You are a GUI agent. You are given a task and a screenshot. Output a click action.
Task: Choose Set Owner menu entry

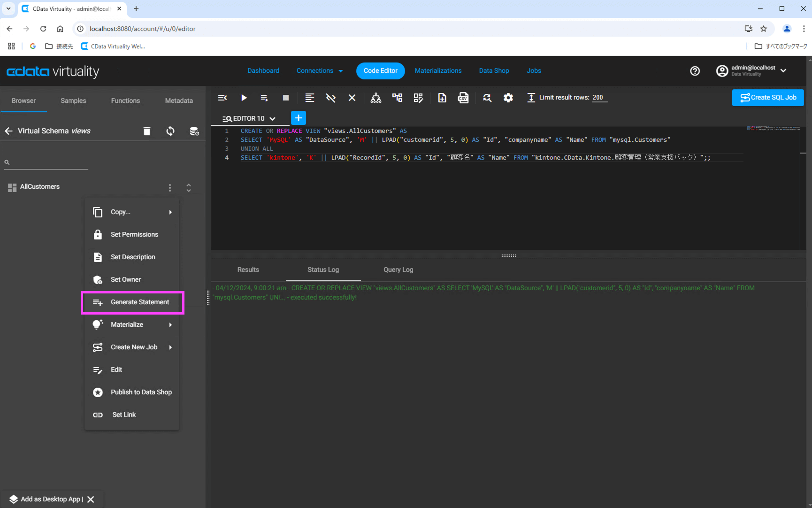point(132,280)
